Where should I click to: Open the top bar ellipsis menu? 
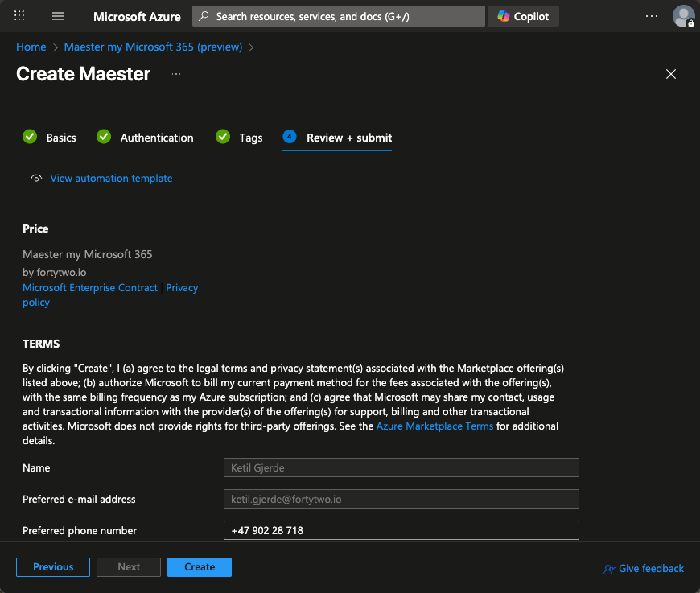652,16
